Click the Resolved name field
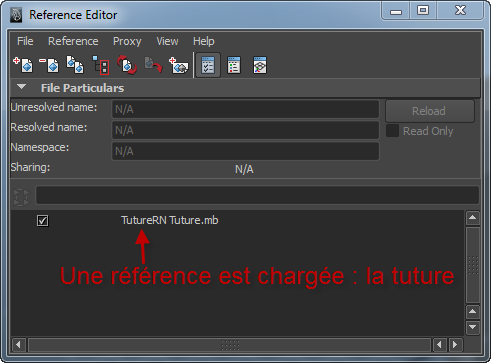The image size is (491, 363). (x=245, y=130)
